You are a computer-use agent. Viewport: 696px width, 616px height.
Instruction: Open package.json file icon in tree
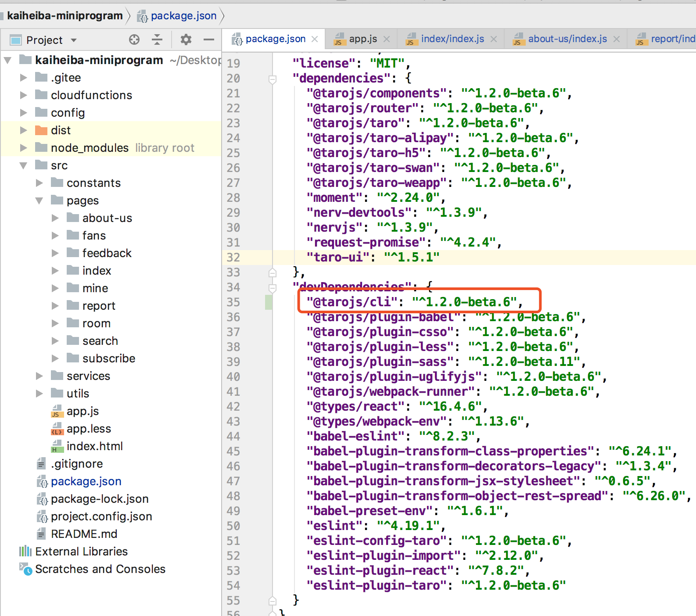42,481
